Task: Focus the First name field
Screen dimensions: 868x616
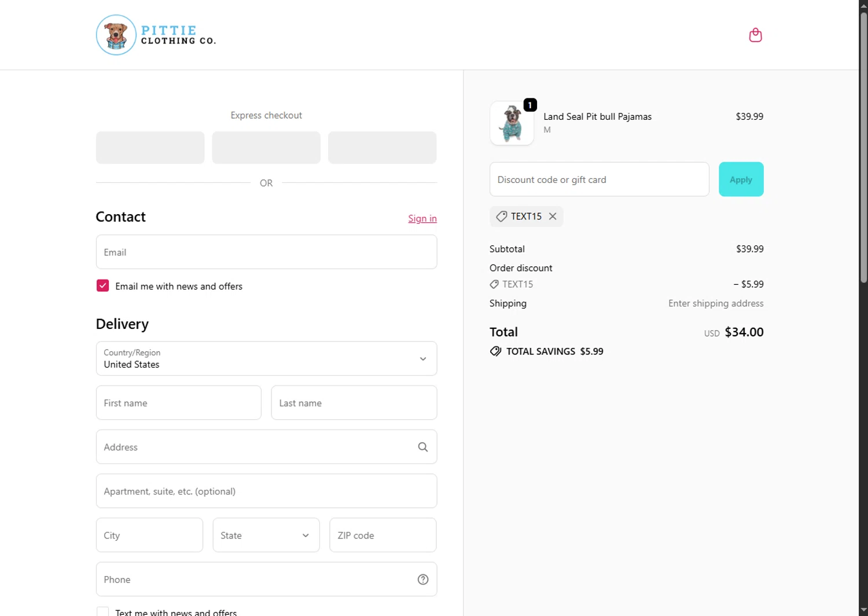Action: click(178, 402)
